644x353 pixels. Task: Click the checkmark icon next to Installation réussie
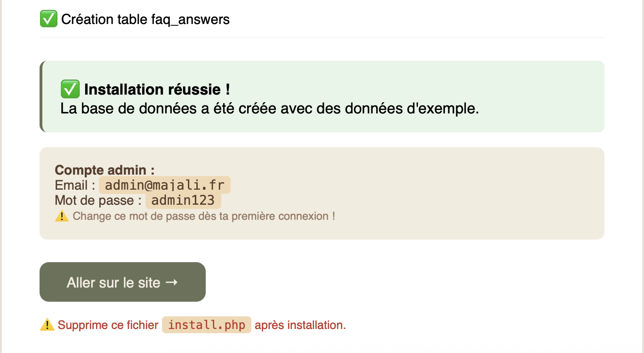[70, 89]
